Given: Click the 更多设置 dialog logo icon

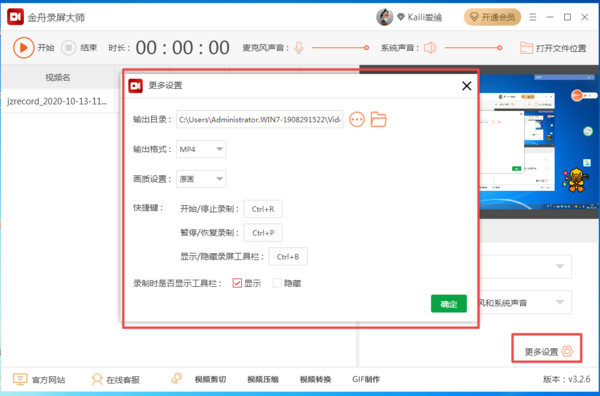Looking at the screenshot, I should [x=135, y=86].
